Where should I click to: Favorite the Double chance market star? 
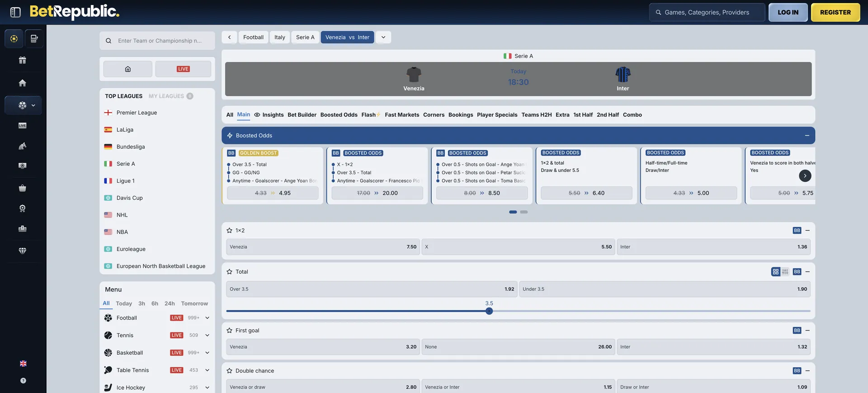click(229, 371)
